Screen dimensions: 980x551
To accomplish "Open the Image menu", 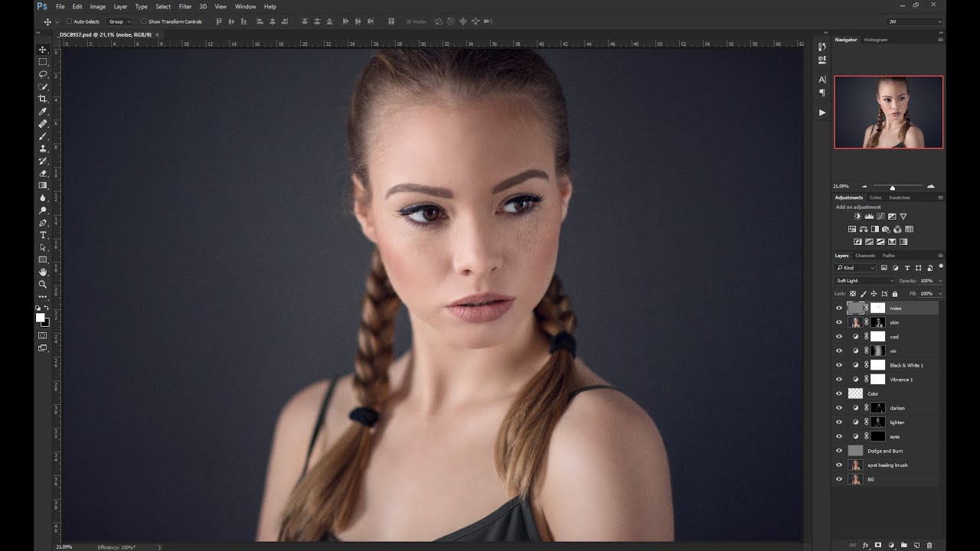I will pos(98,6).
